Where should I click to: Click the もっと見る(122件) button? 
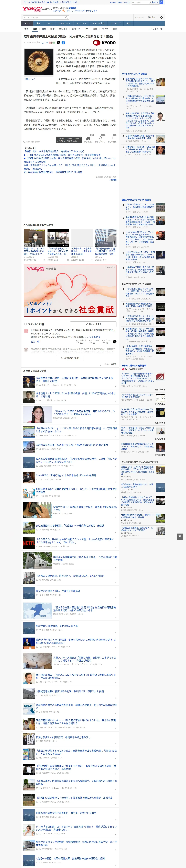pyautogui.click(x=70, y=358)
